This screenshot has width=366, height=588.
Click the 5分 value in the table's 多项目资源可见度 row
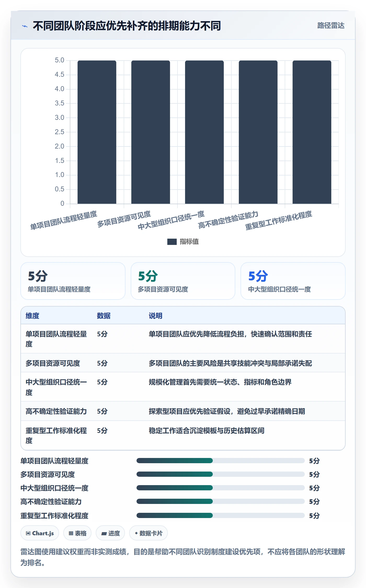coord(102,363)
